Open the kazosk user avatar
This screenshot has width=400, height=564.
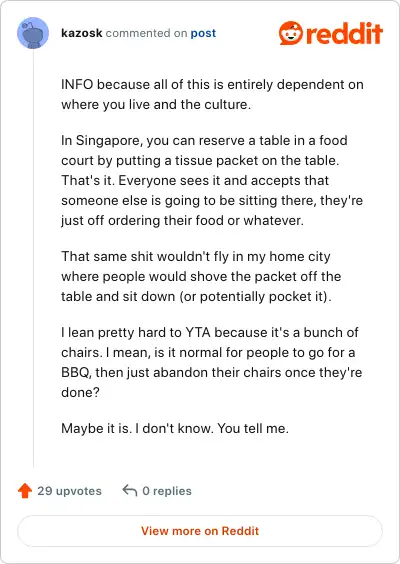[33, 33]
